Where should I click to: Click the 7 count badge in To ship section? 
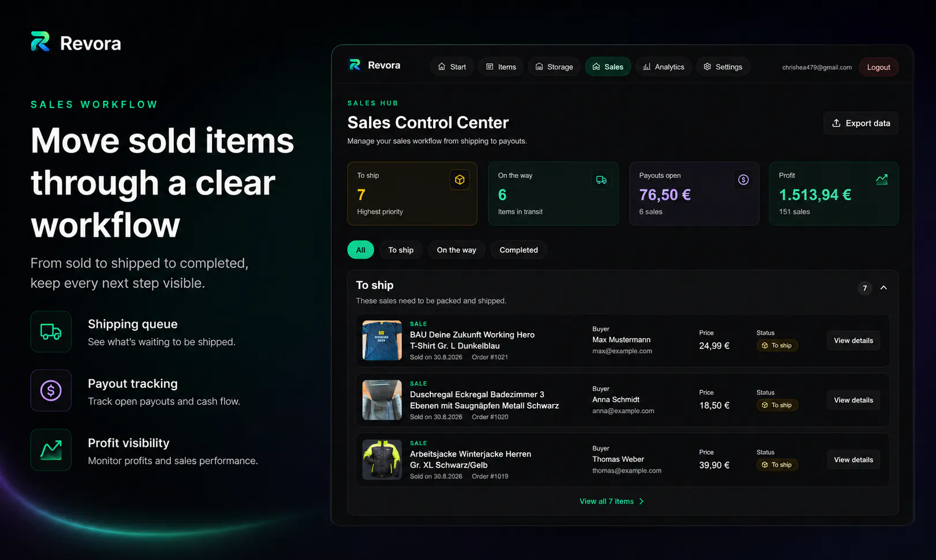864,288
